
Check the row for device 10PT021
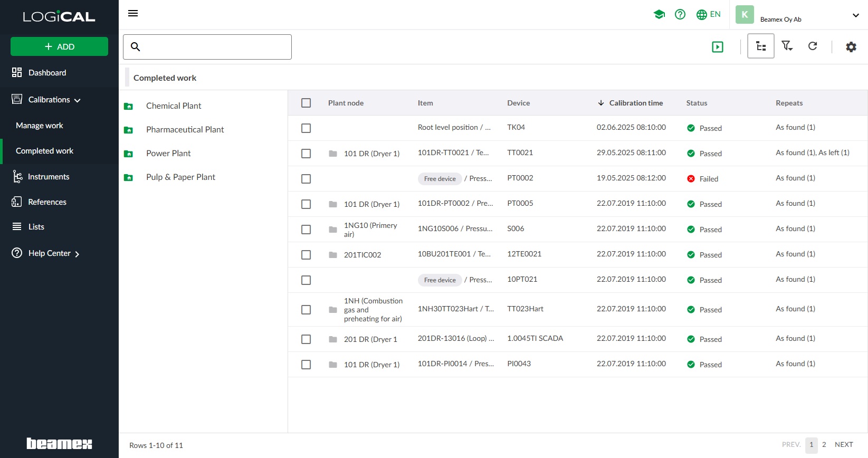(306, 280)
